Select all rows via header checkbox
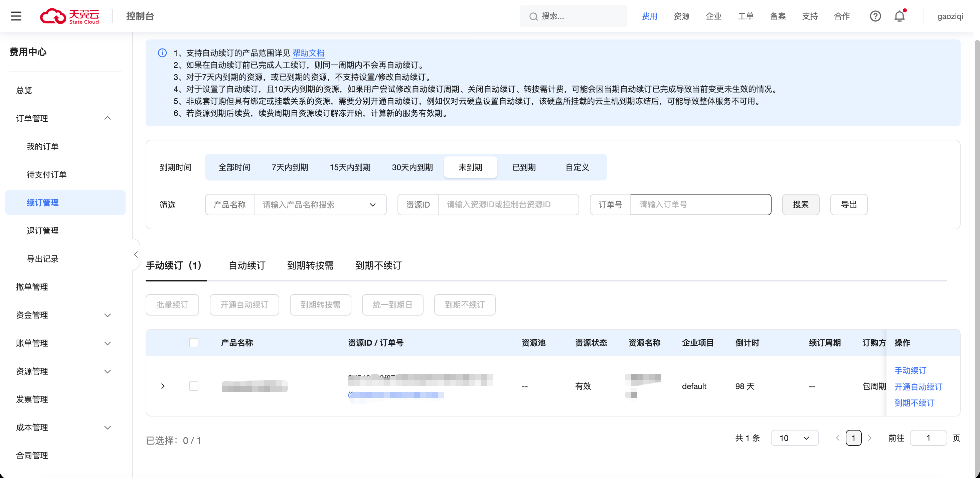The image size is (980, 478). 194,343
